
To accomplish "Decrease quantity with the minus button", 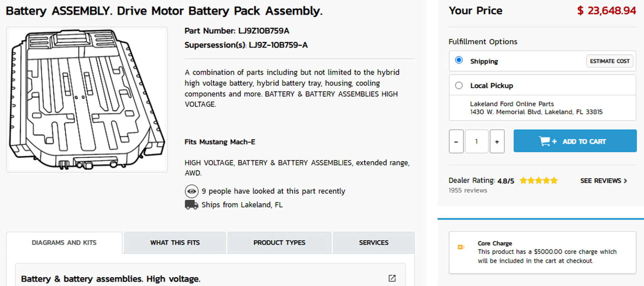I will pos(456,141).
